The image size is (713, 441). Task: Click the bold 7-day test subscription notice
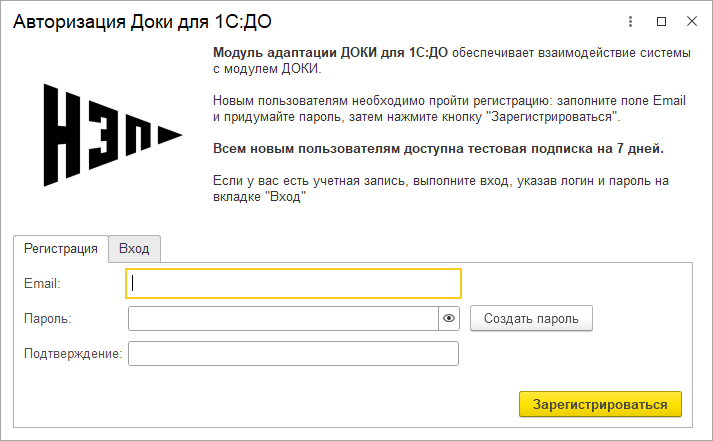pyautogui.click(x=438, y=149)
